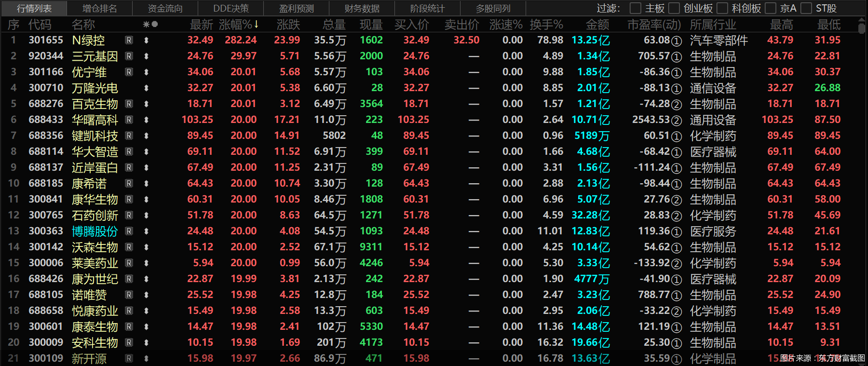868x366 pixels.
Task: Click the up-down marker icon in the N绿控 row
Action: [x=146, y=41]
